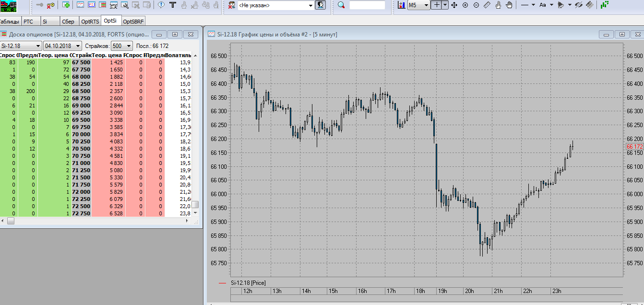Viewport: 644px width, 305px height.
Task: Select strike 67 500 cell
Action: pyautogui.click(x=81, y=62)
